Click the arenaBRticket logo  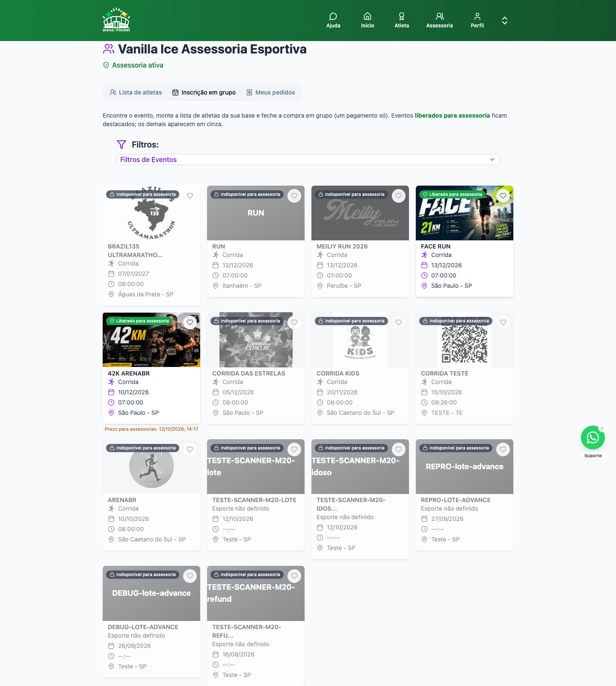coord(116,20)
